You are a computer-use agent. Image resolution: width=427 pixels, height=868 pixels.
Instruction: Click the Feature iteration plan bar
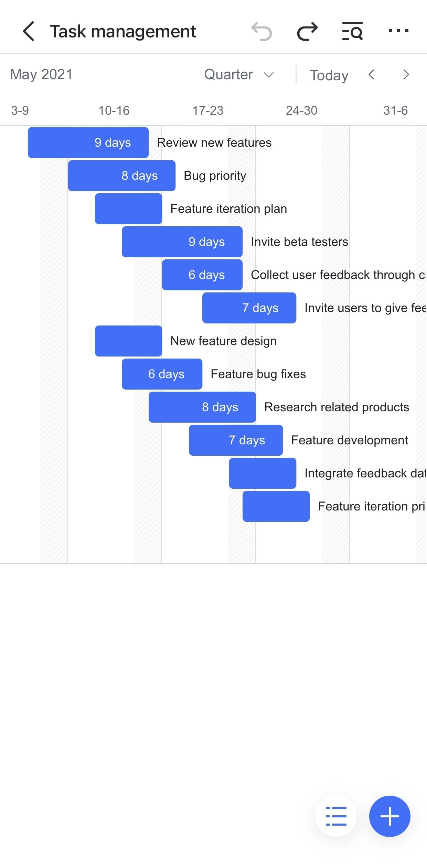[128, 209]
